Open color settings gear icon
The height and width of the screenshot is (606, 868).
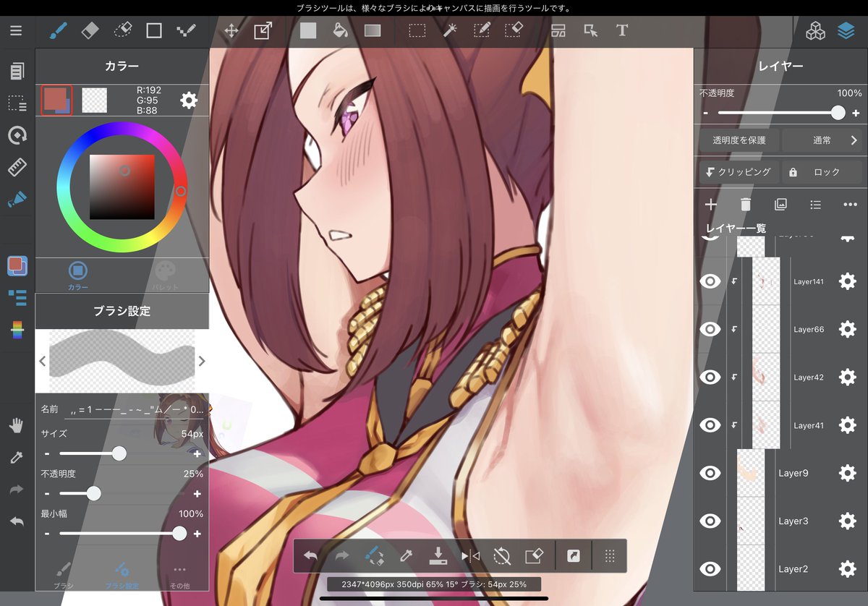(189, 100)
